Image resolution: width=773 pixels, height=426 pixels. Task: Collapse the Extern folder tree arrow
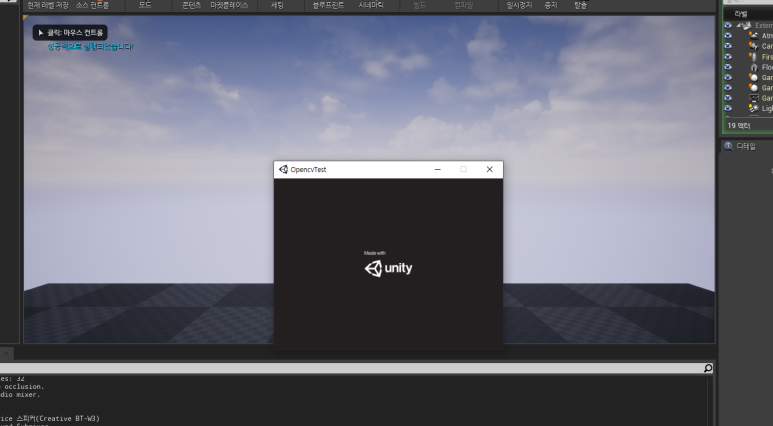(x=738, y=25)
